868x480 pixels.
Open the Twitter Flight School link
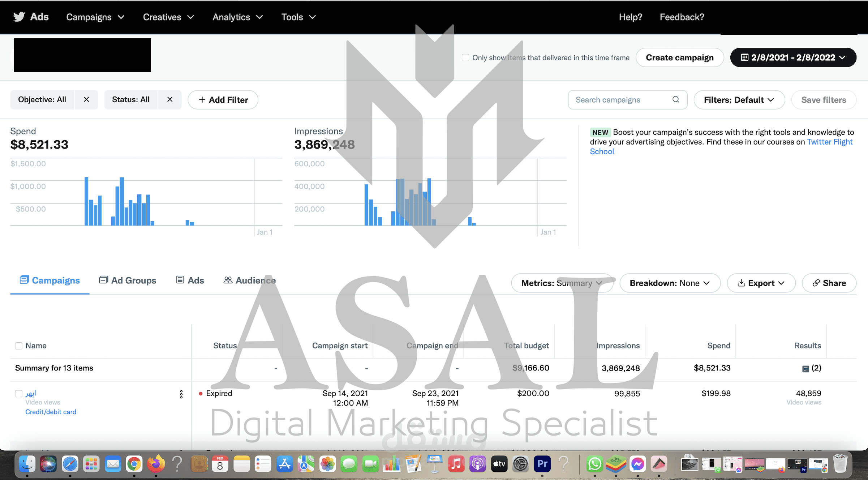pos(829,142)
